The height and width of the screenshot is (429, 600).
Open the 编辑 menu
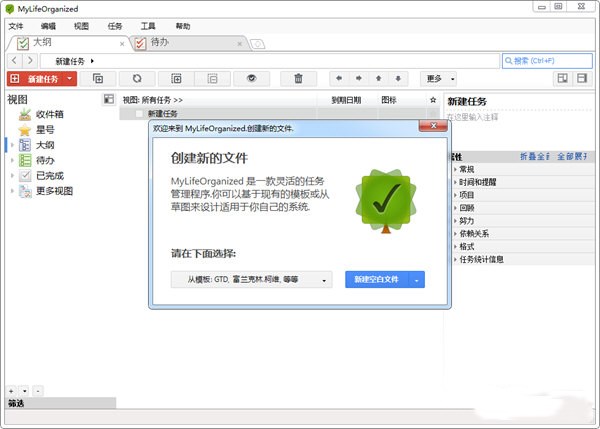coord(48,26)
